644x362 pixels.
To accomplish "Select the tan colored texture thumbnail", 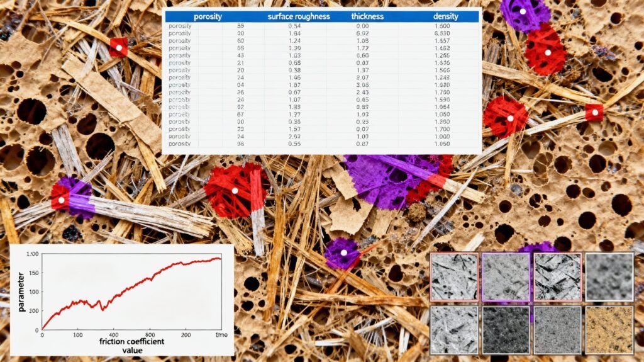I will [x=609, y=329].
